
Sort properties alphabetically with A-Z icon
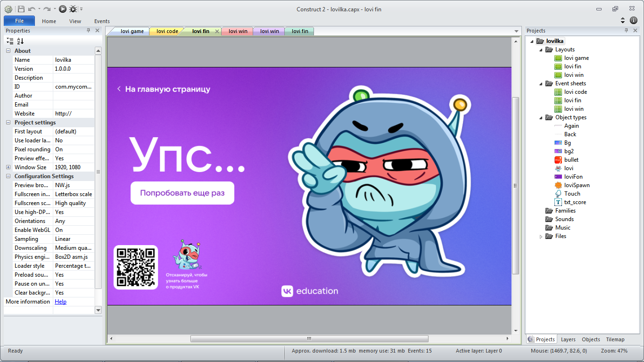pos(20,41)
